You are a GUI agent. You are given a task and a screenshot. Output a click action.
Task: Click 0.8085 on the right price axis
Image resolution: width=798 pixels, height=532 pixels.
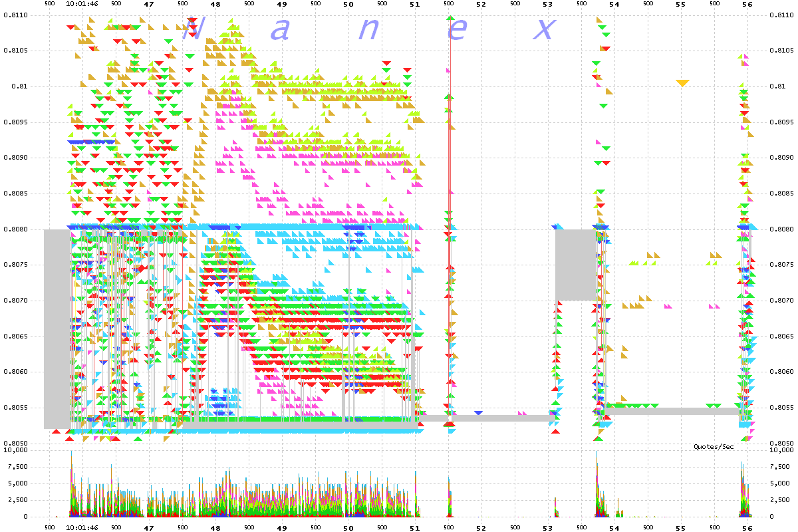pos(780,194)
